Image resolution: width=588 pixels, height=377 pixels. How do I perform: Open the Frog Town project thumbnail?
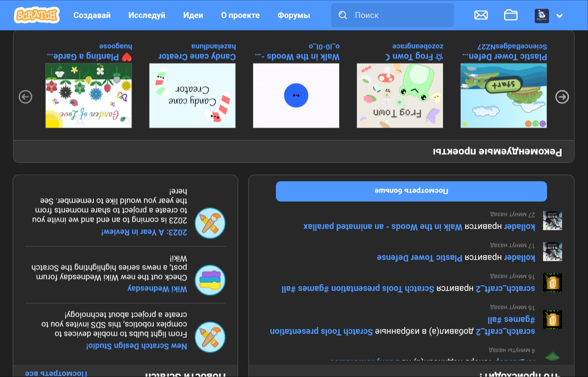click(x=400, y=95)
